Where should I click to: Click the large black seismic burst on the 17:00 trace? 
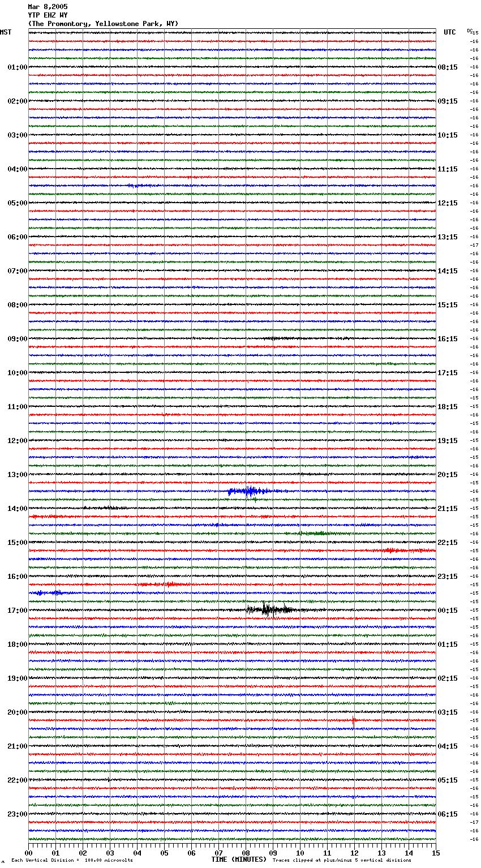click(270, 609)
